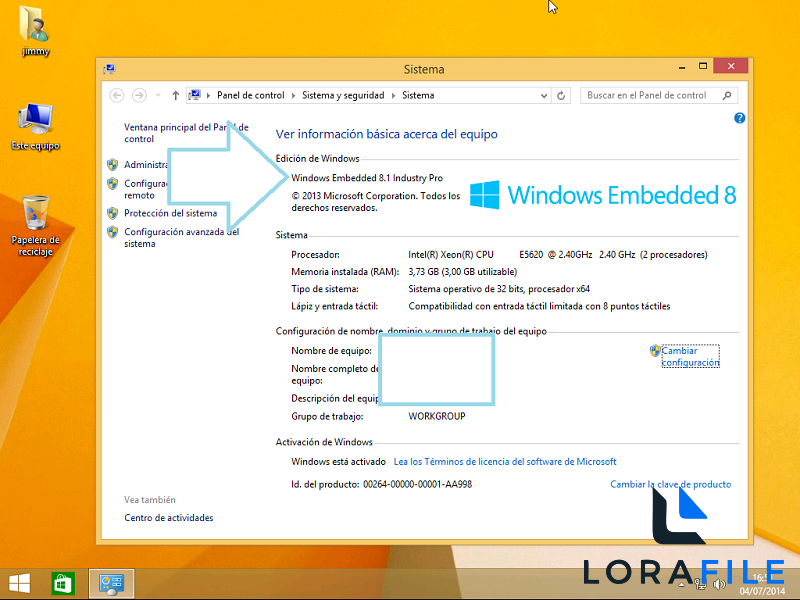Click the WORKGROUP value text

tap(437, 416)
